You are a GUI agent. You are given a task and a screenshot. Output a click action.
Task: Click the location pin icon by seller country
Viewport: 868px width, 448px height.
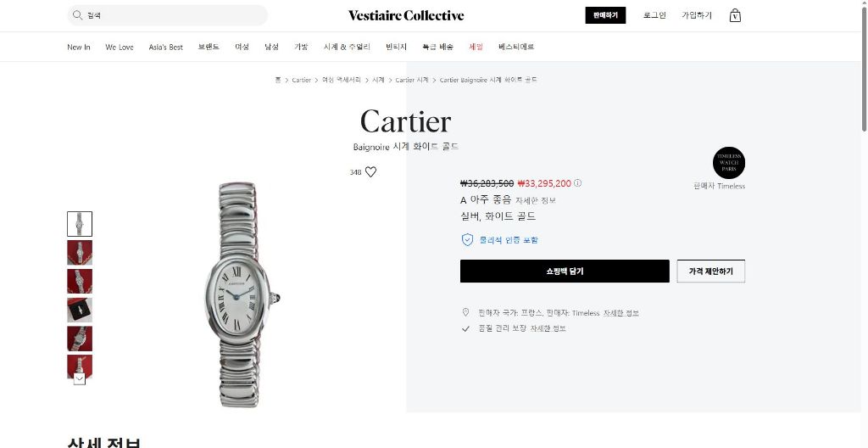465,313
